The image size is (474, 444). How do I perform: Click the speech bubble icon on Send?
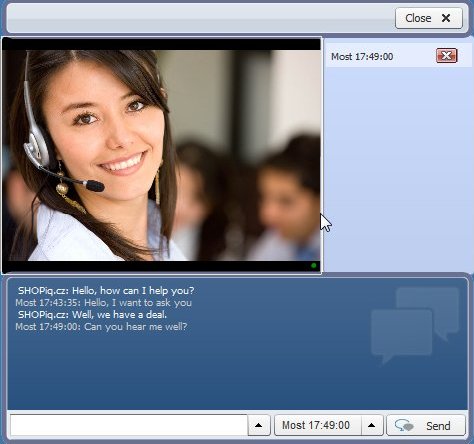[404, 426]
